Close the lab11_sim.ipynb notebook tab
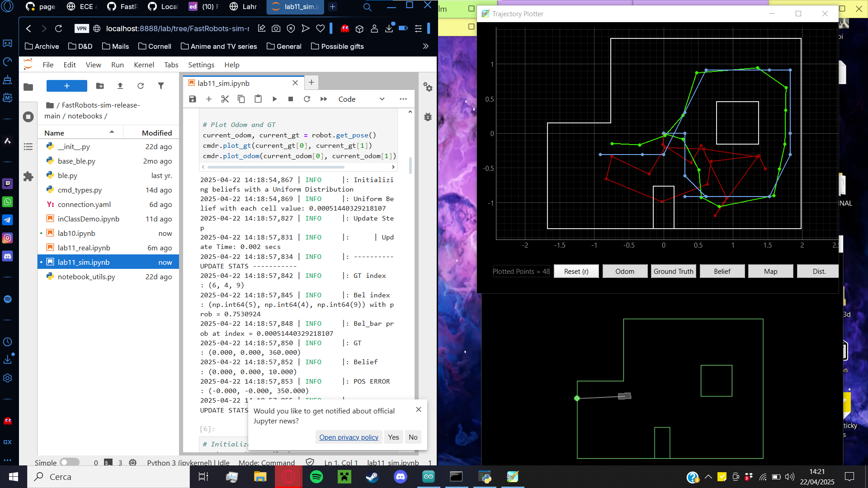This screenshot has width=868, height=488. (x=295, y=83)
